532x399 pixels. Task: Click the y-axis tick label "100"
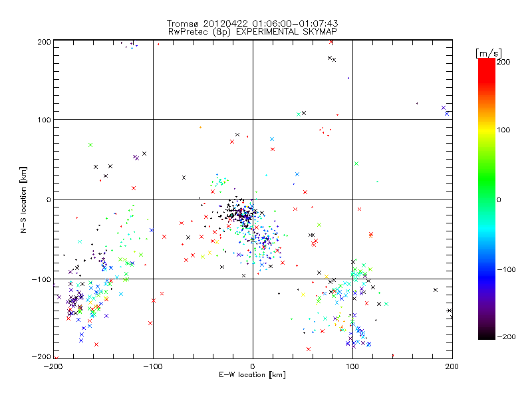(44, 120)
